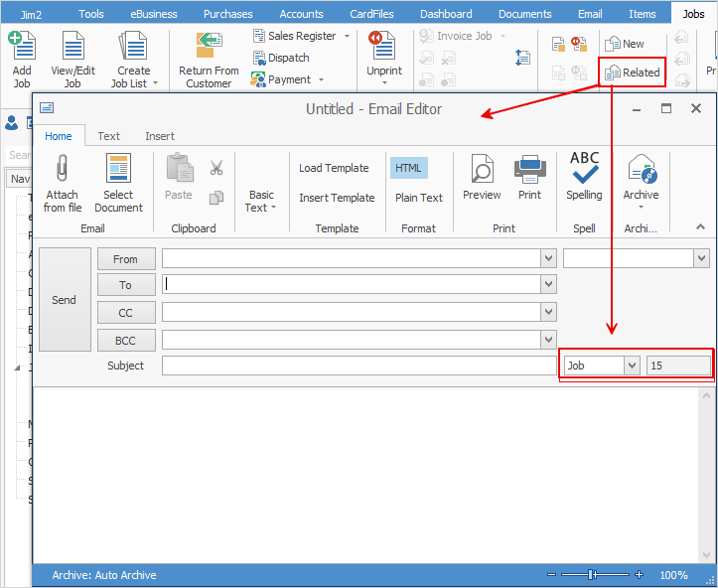Click the To button
The width and height of the screenshot is (718, 588).
pos(126,285)
